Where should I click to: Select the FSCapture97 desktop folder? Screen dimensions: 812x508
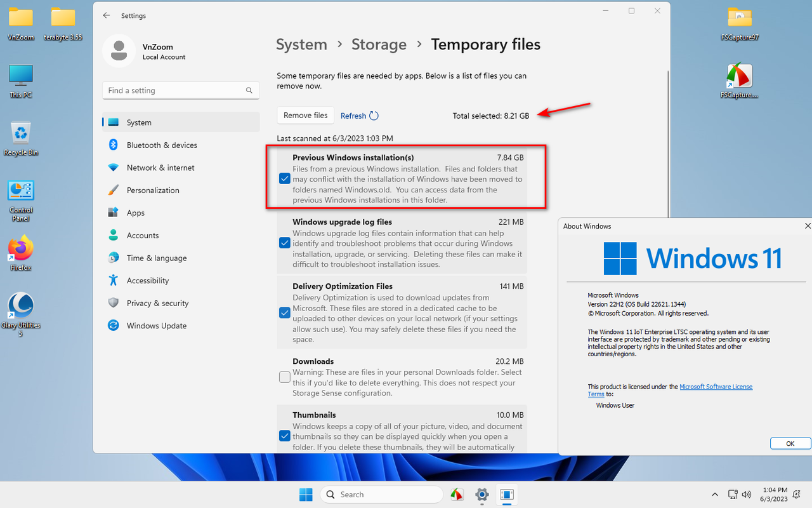[740, 23]
